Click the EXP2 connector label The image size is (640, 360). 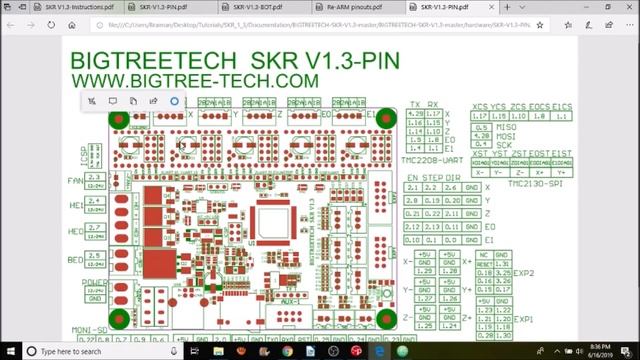tap(524, 273)
